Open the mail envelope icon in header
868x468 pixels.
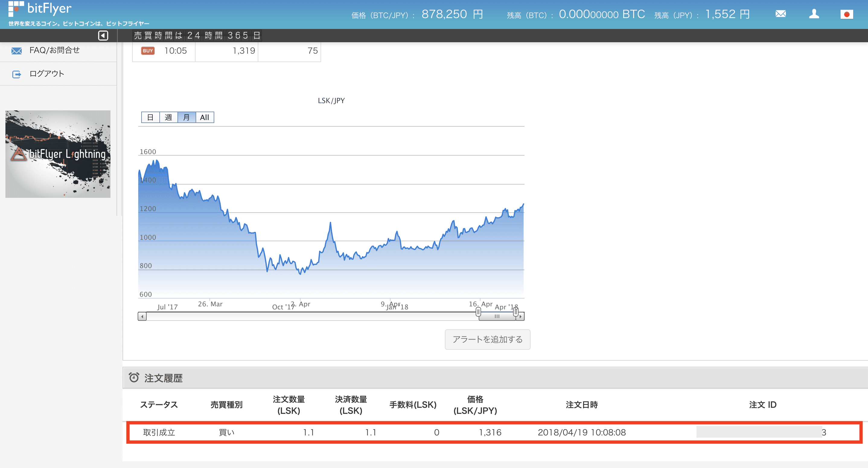coord(780,14)
